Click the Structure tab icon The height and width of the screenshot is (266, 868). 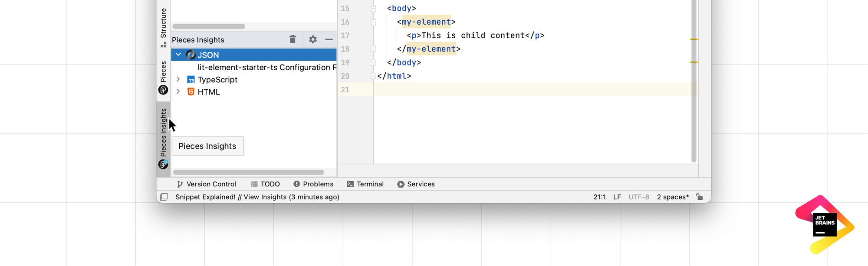pyautogui.click(x=164, y=44)
